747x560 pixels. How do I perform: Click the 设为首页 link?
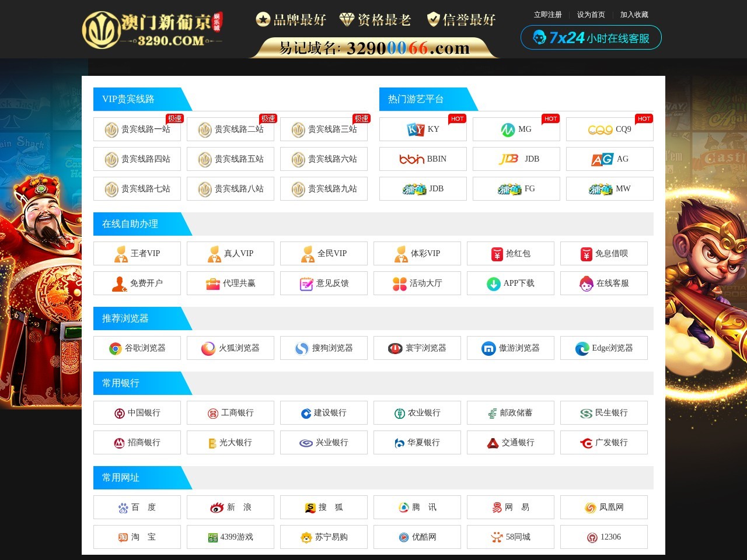click(591, 15)
